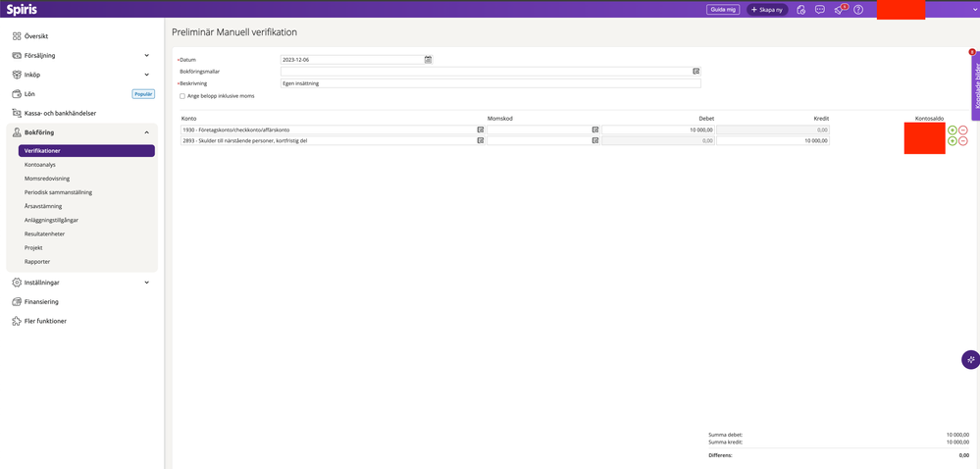This screenshot has width=980, height=469.
Task: Click the Skapa ny button
Action: pyautogui.click(x=767, y=10)
